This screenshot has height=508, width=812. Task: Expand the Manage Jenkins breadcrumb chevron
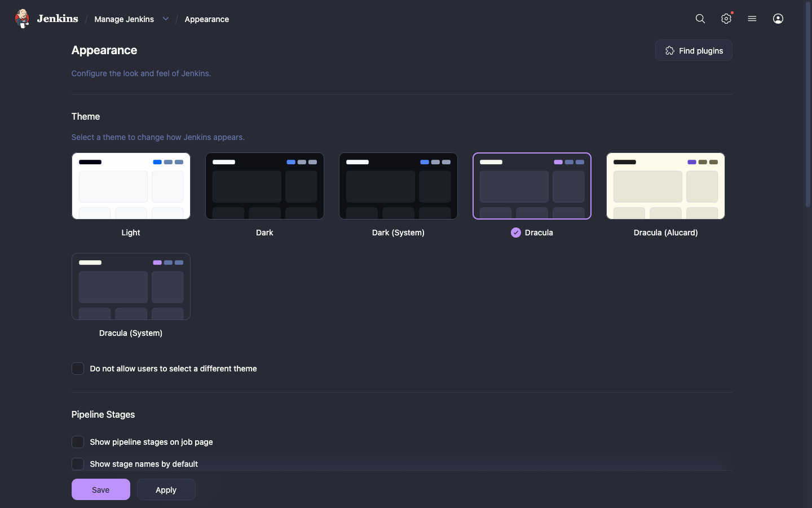tap(166, 19)
